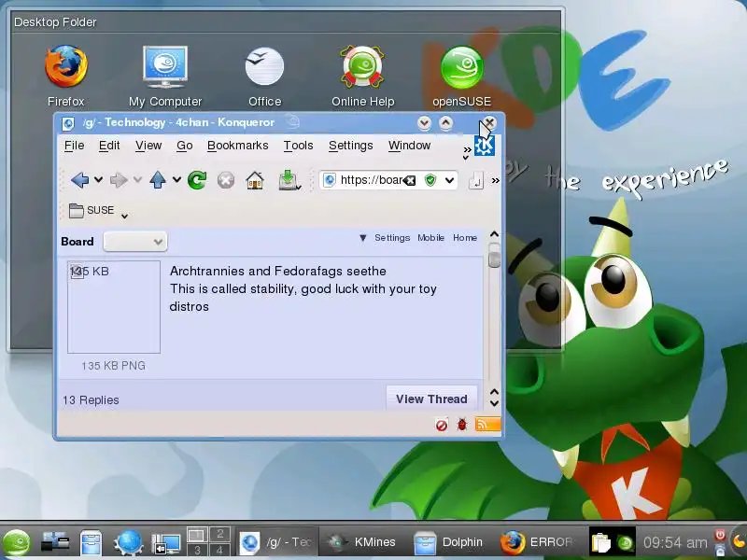Click the green download arrow icon
The width and height of the screenshot is (747, 560).
tap(289, 180)
